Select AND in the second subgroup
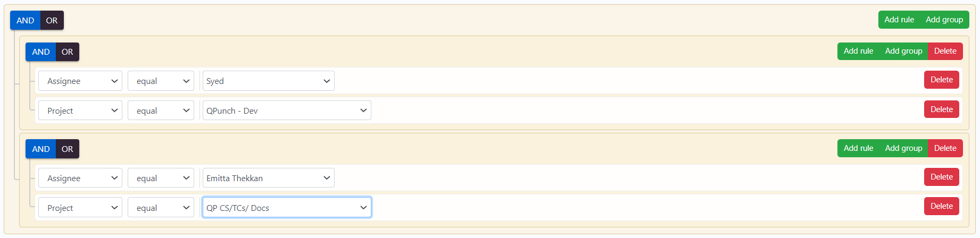 (x=40, y=149)
